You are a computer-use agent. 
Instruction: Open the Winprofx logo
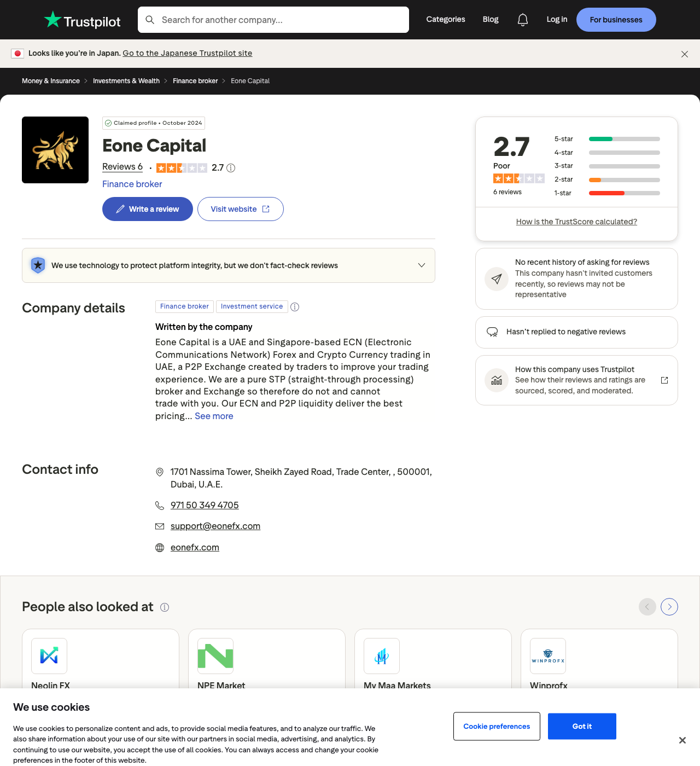[548, 656]
